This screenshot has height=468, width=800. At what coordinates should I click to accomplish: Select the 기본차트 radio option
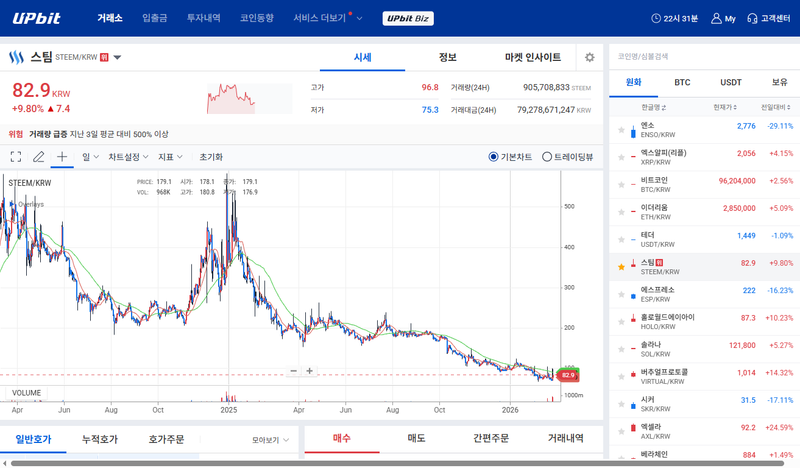(x=494, y=157)
